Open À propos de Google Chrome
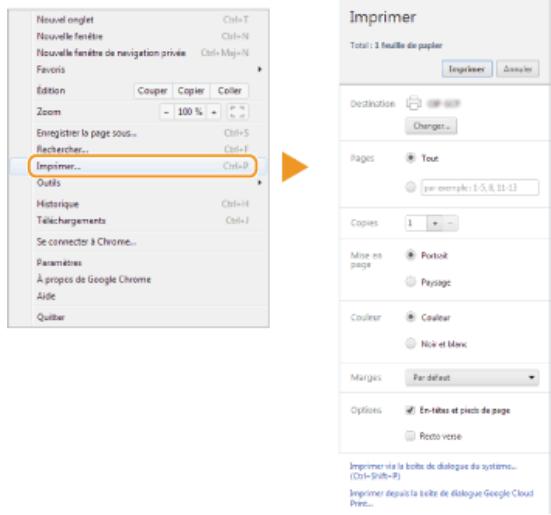The width and height of the screenshot is (551, 515). [x=142, y=279]
